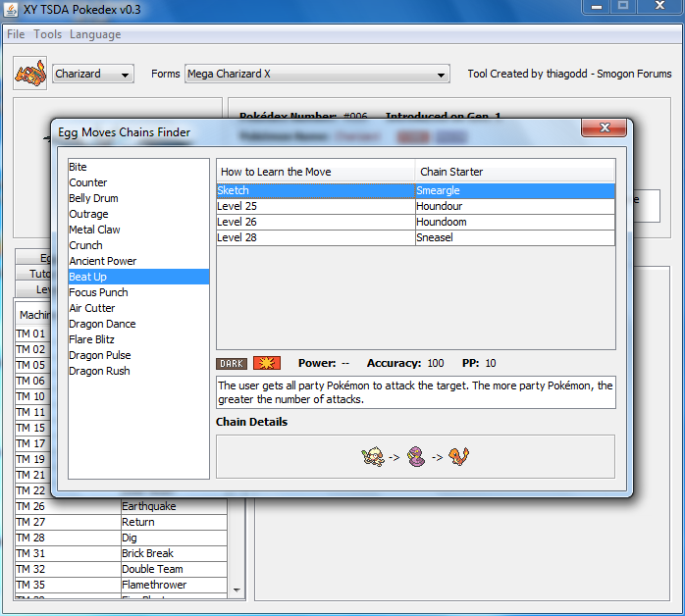This screenshot has width=685, height=616.
Task: Open the File menu
Action: click(x=16, y=34)
